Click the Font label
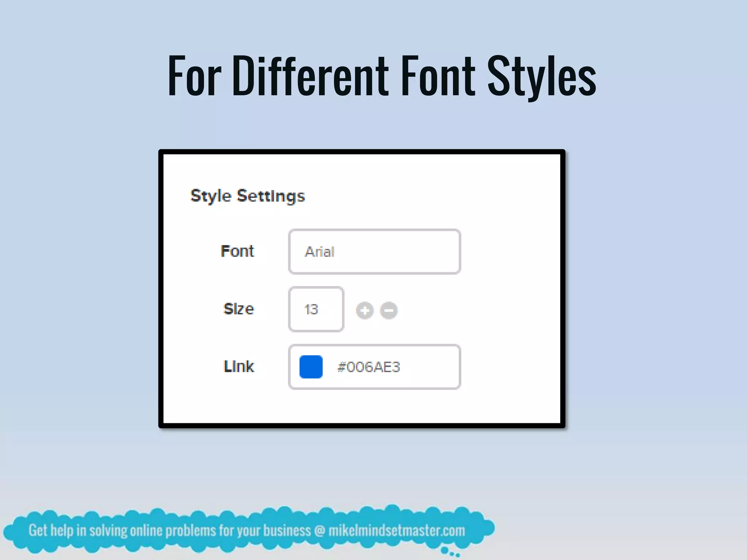747x560 pixels. point(237,251)
